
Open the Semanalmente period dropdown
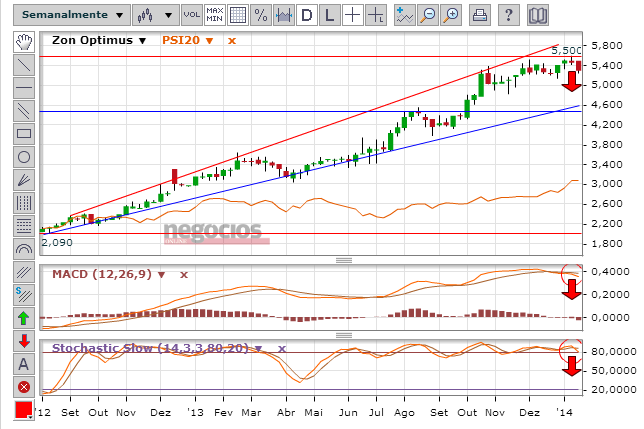click(x=72, y=15)
